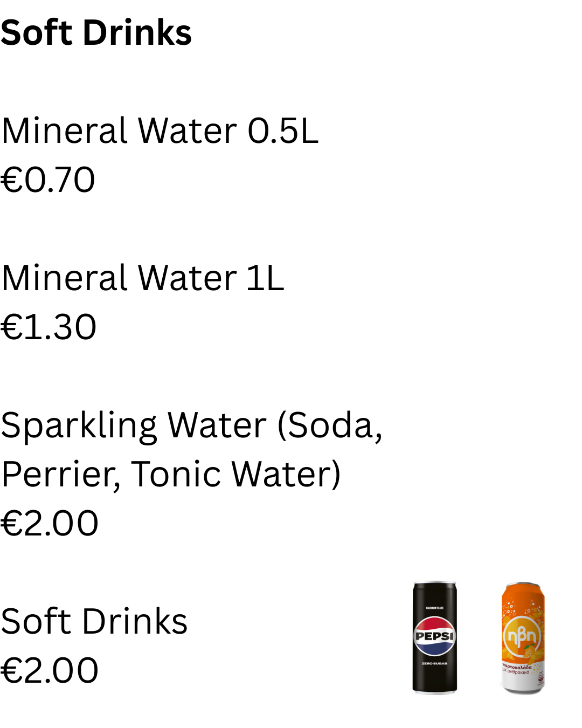The image size is (582, 728).
Task: Click the bold Soft Drinks section heading
Action: coord(96,33)
